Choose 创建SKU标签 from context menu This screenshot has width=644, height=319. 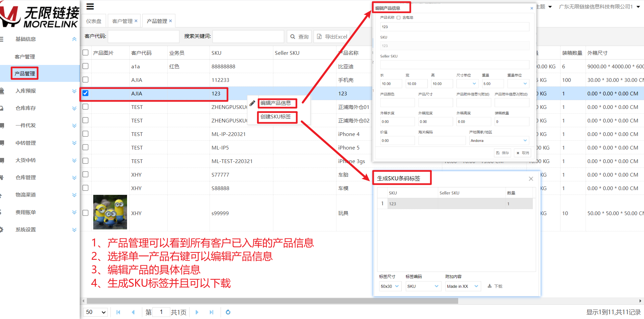pyautogui.click(x=276, y=117)
